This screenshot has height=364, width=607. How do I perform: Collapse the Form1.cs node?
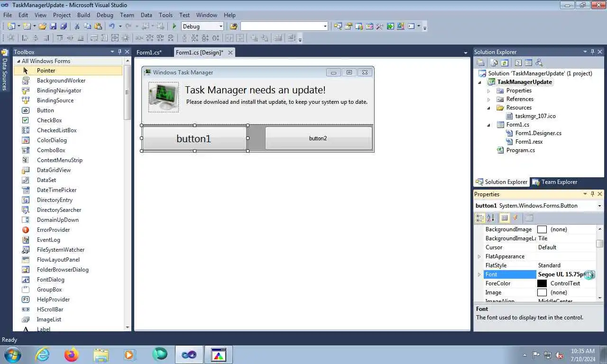click(489, 125)
